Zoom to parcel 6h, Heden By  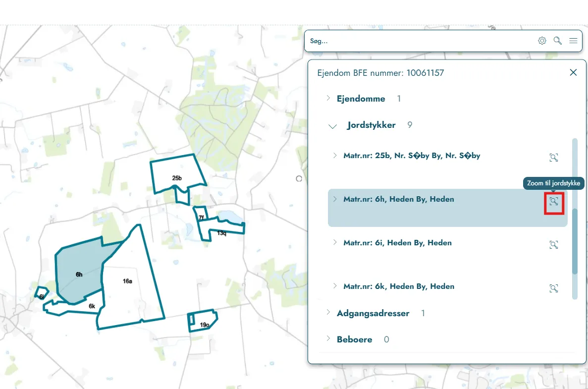554,201
